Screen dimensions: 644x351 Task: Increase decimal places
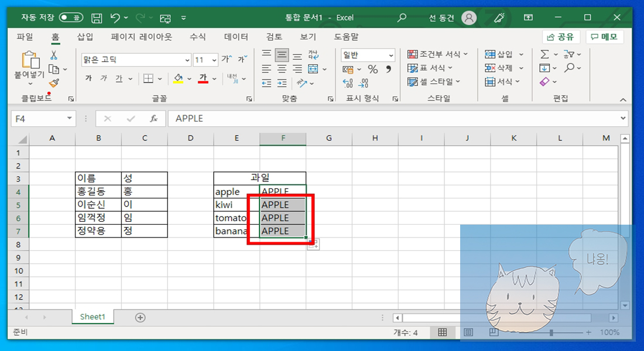pyautogui.click(x=347, y=83)
